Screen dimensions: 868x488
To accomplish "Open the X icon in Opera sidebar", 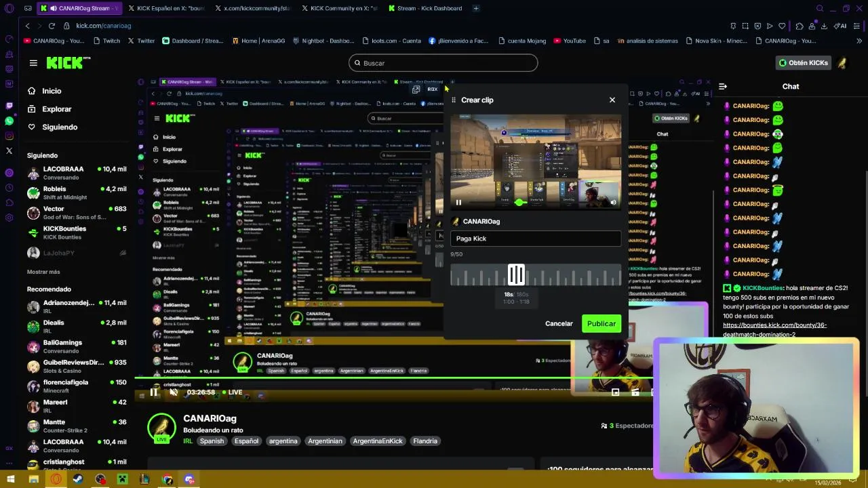I will [x=9, y=150].
